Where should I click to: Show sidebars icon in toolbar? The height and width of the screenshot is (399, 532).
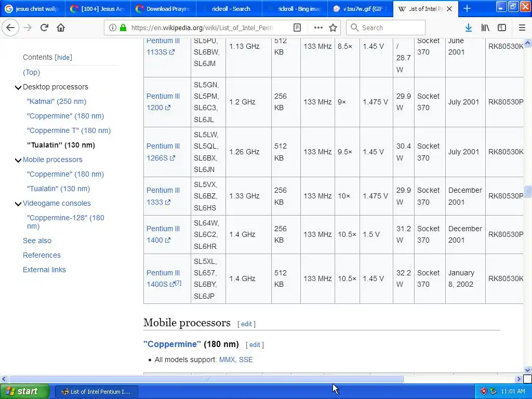coord(502,28)
